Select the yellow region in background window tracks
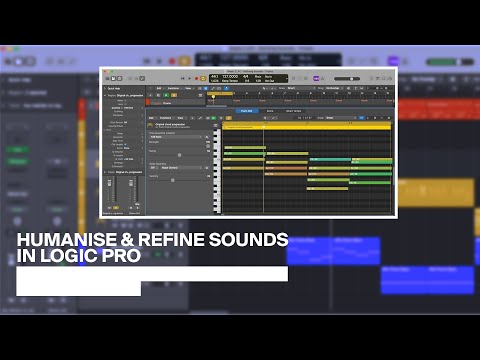 [436, 192]
